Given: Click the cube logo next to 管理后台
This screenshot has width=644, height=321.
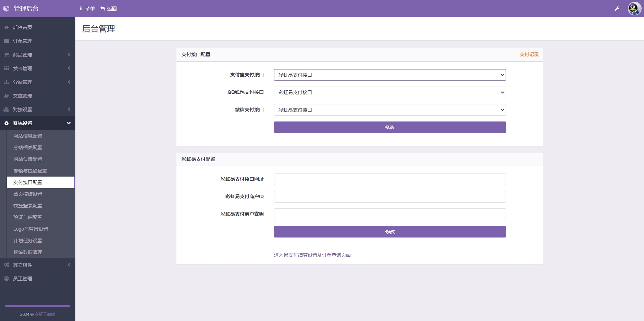Looking at the screenshot, I should pos(6,9).
